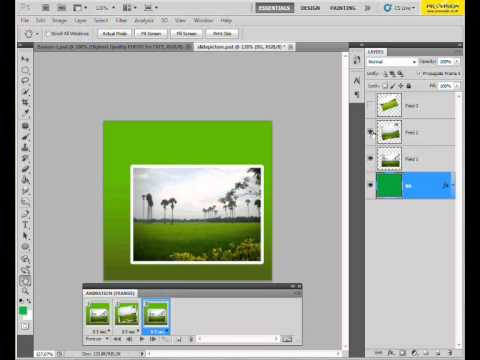Select the Shape tool

(25, 247)
